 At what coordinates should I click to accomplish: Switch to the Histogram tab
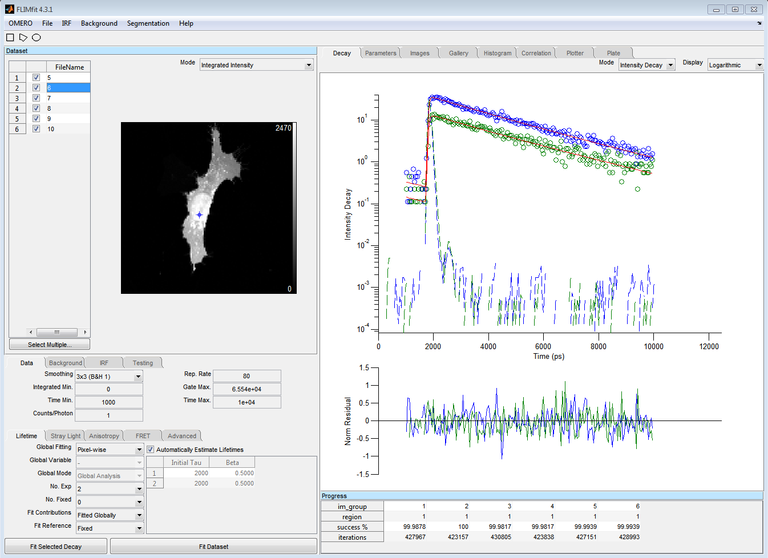point(496,53)
